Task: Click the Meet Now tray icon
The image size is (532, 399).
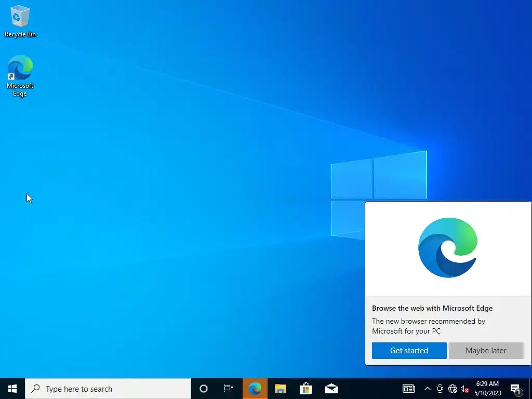Action: 440,389
